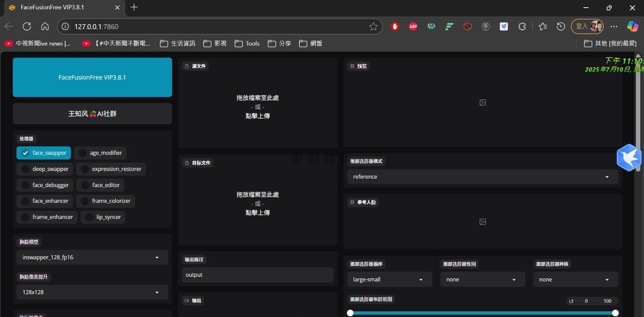Go to the browser home page icon
This screenshot has height=317, width=644.
45,27
